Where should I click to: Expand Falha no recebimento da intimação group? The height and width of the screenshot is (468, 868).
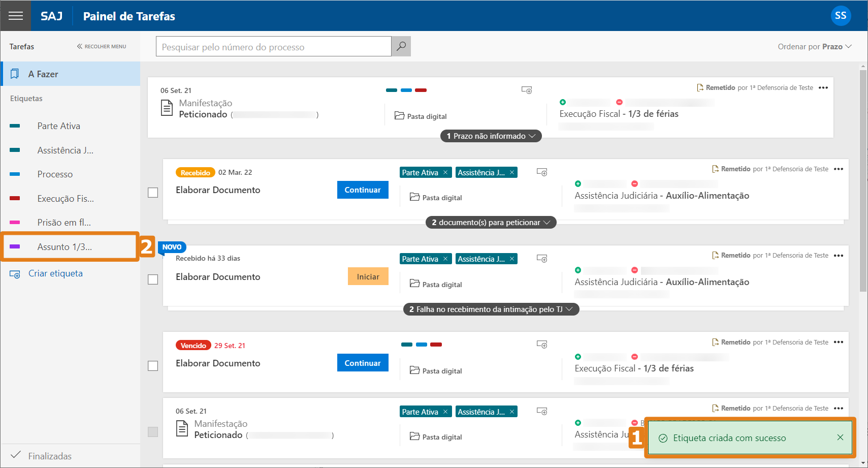(x=491, y=309)
